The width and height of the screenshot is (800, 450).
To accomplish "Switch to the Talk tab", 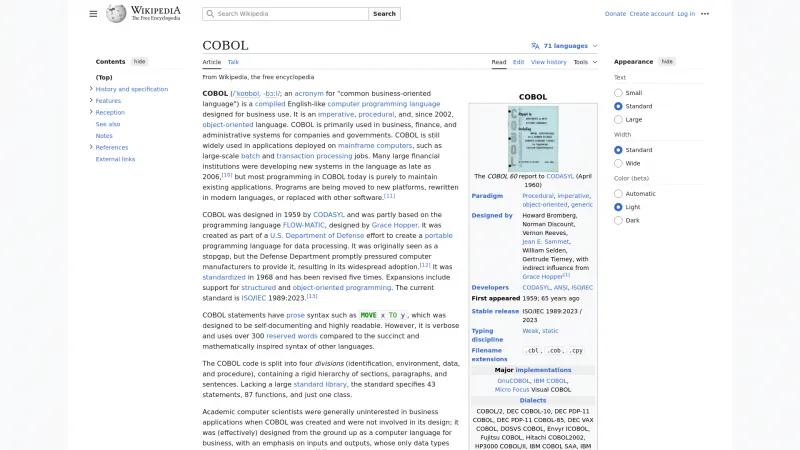I will coord(233,62).
